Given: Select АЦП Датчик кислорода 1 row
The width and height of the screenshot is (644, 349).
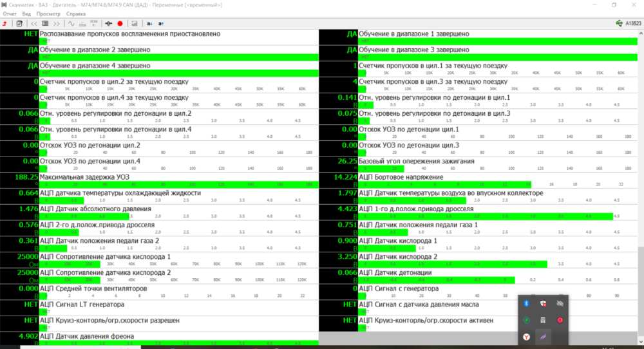Looking at the screenshot, I should click(x=478, y=244).
